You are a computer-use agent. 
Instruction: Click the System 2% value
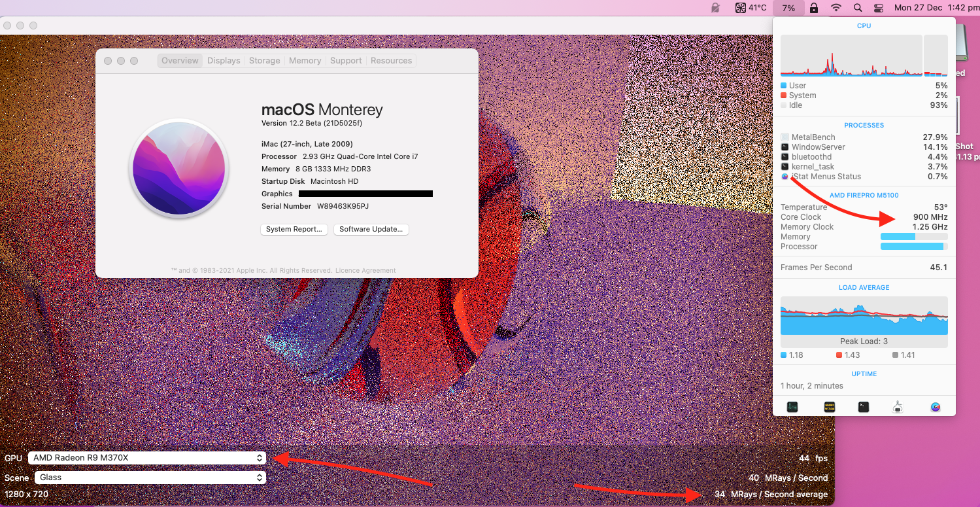point(941,96)
